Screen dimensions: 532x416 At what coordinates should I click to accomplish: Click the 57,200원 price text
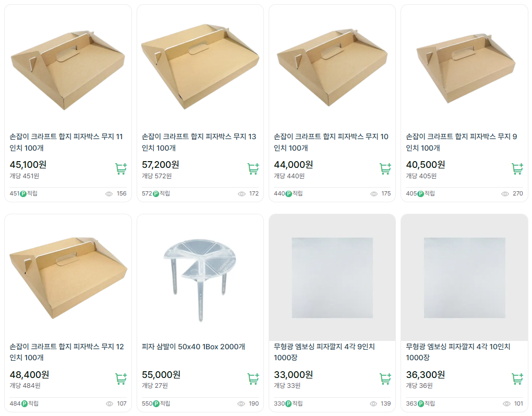click(x=161, y=165)
